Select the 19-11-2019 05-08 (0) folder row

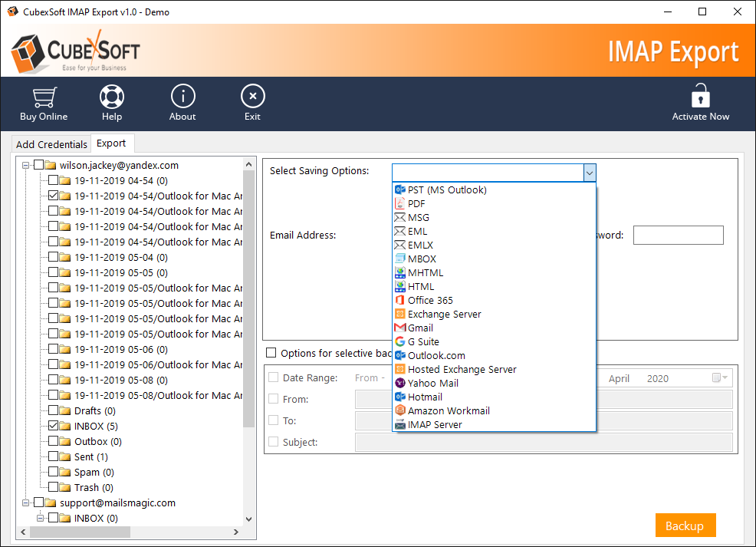coord(121,380)
